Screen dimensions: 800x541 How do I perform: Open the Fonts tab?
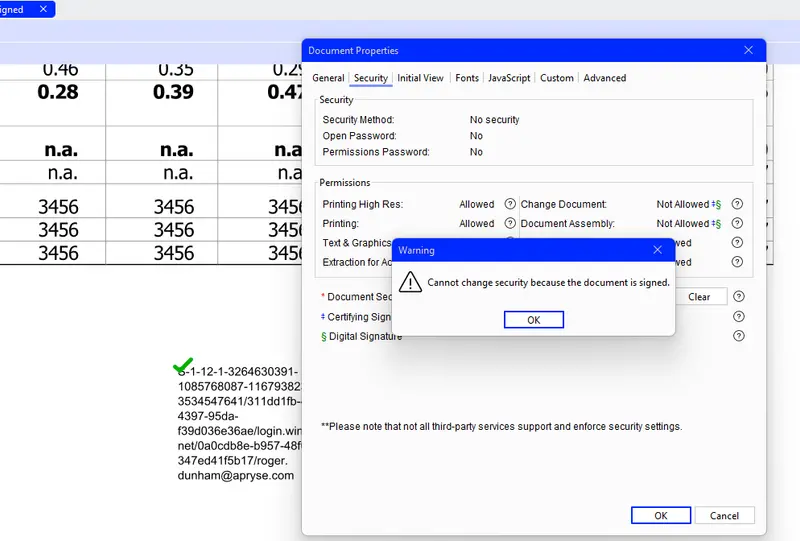(x=467, y=78)
